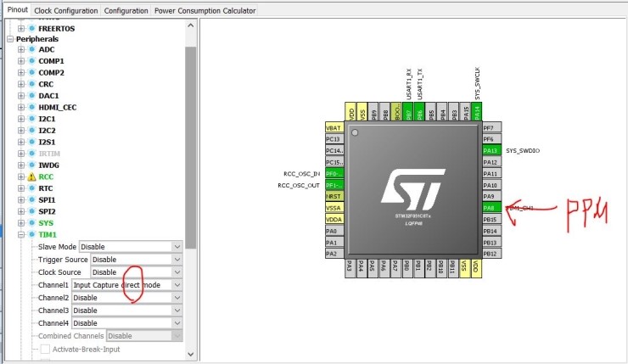Viewport: 628px width, 364px height.
Task: Click pin PB7 on the chip
Action: (x=407, y=111)
